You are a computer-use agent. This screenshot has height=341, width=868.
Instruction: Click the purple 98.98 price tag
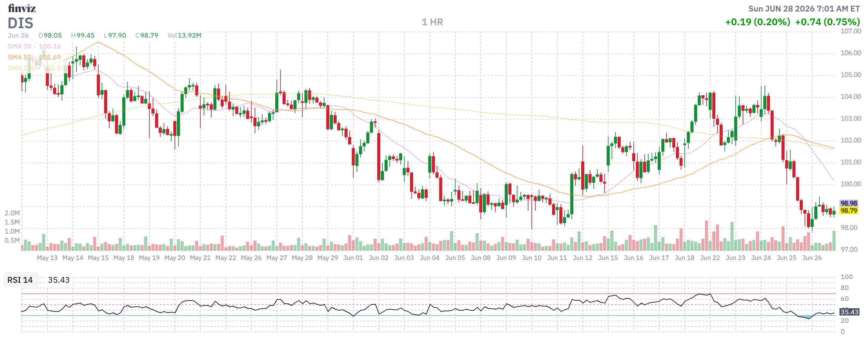(849, 204)
